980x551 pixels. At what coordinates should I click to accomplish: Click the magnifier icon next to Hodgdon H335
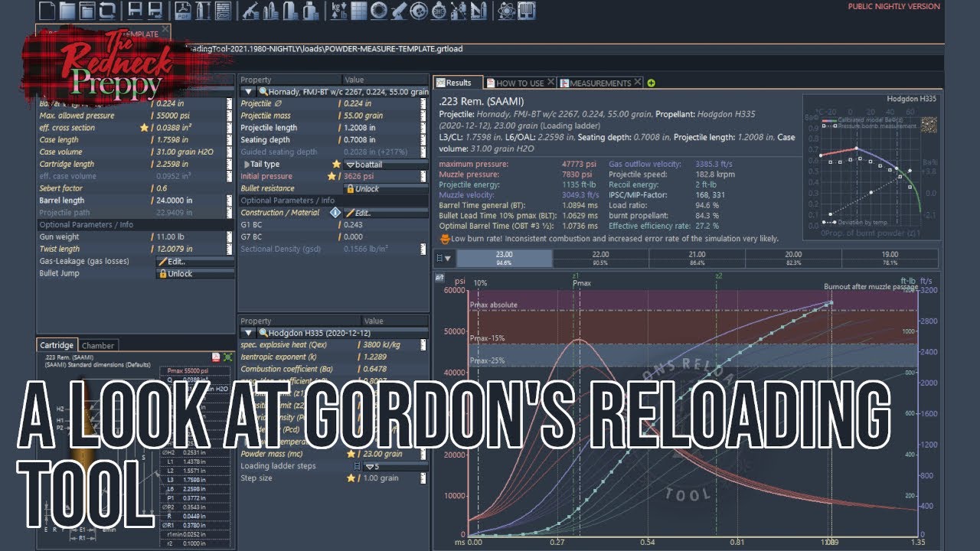point(263,333)
